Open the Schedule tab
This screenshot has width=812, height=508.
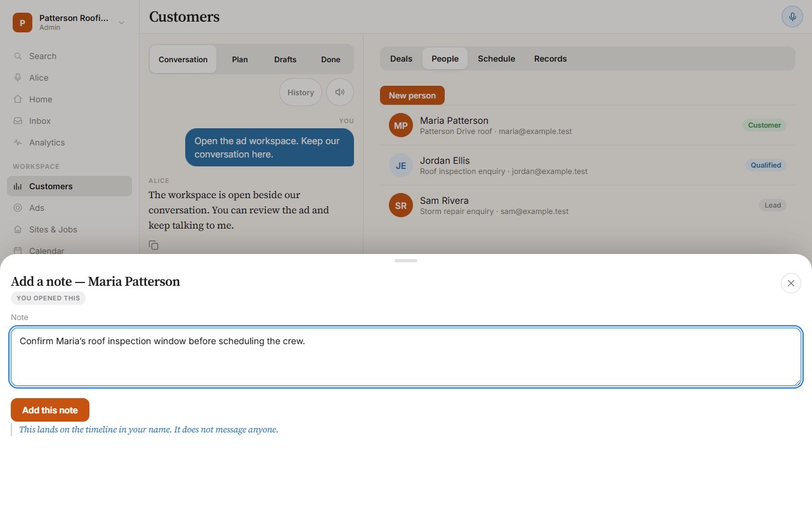tap(496, 58)
